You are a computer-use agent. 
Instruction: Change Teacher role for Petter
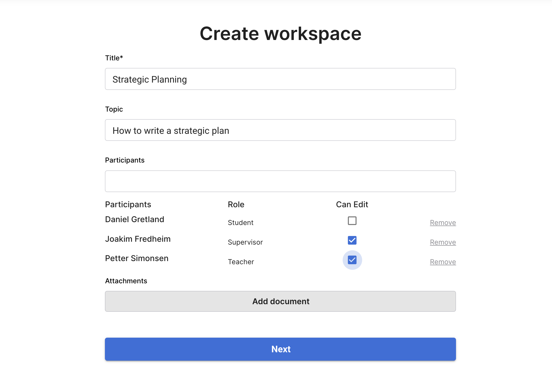pyautogui.click(x=241, y=262)
